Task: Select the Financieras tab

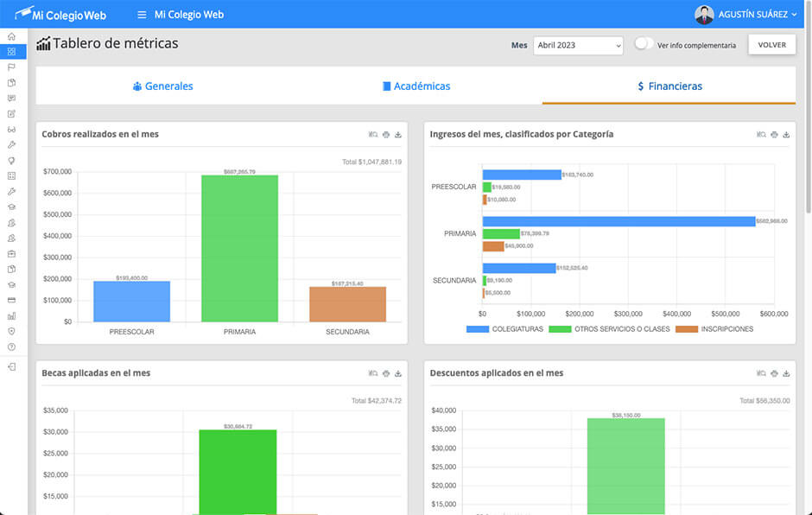Action: 669,86
